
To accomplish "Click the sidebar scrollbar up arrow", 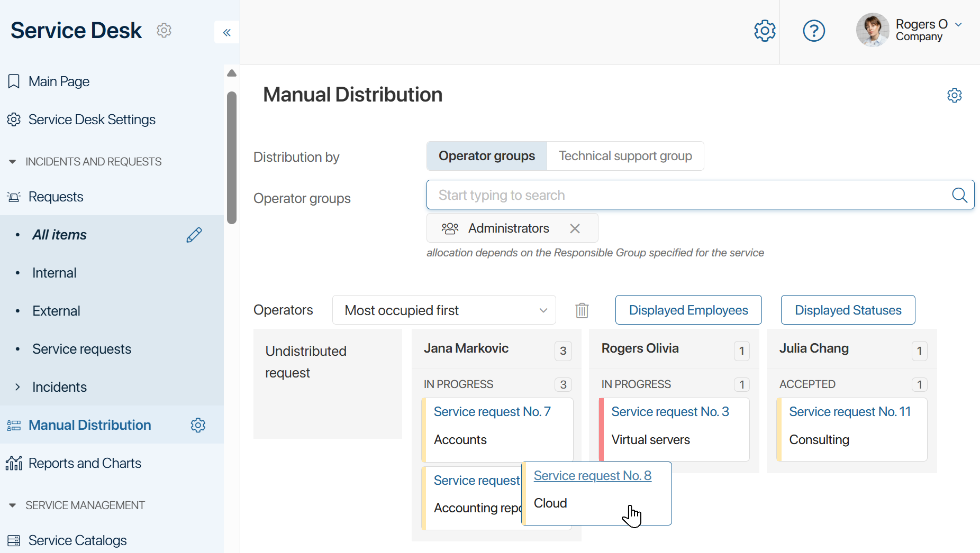I will [232, 73].
